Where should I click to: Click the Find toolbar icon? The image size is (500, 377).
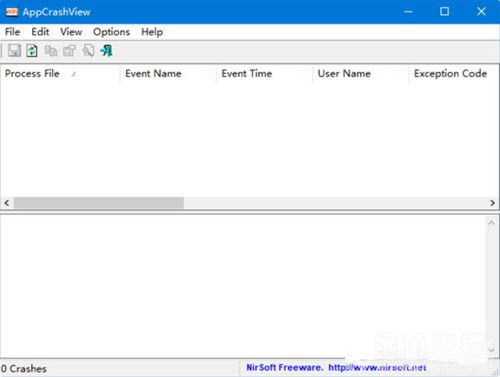88,51
